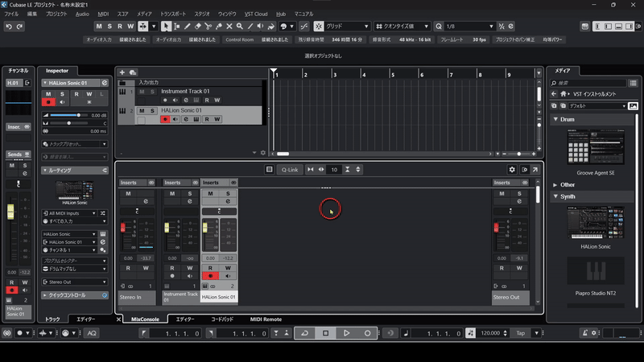This screenshot has width=644, height=362.
Task: Click transport Stop button
Action: (326, 333)
